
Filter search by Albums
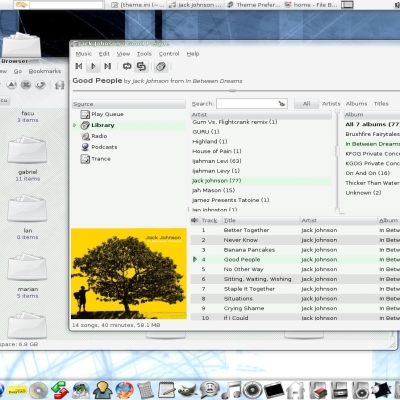click(356, 104)
